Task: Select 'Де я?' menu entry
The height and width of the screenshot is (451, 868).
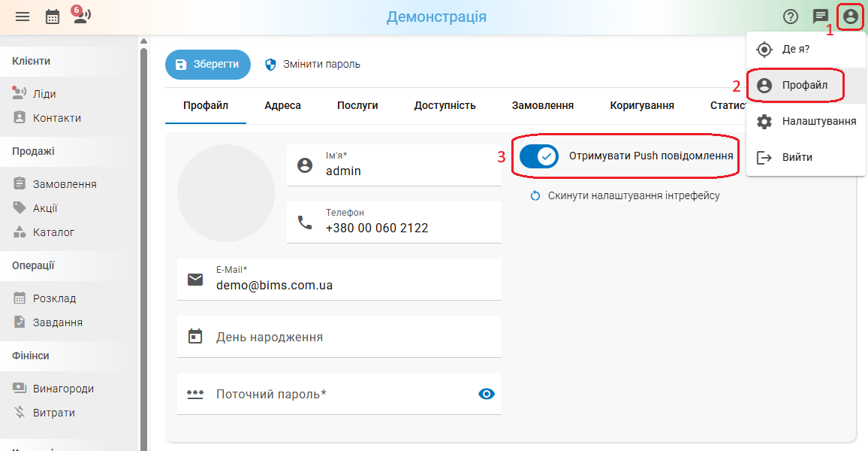Action: (806, 49)
